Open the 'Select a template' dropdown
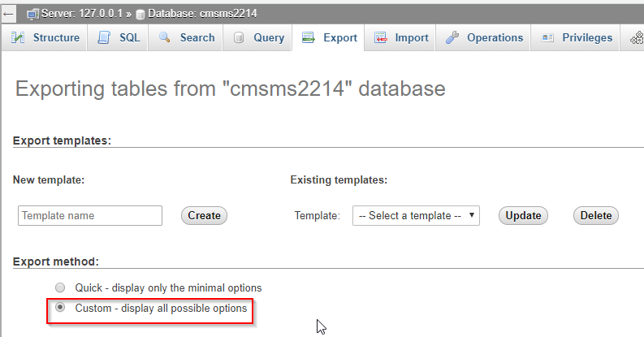 click(416, 216)
